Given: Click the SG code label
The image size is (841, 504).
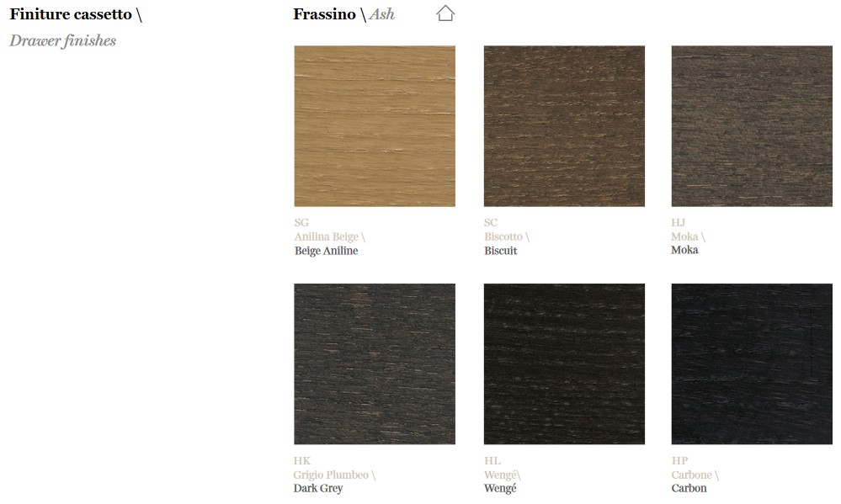Looking at the screenshot, I should [301, 222].
